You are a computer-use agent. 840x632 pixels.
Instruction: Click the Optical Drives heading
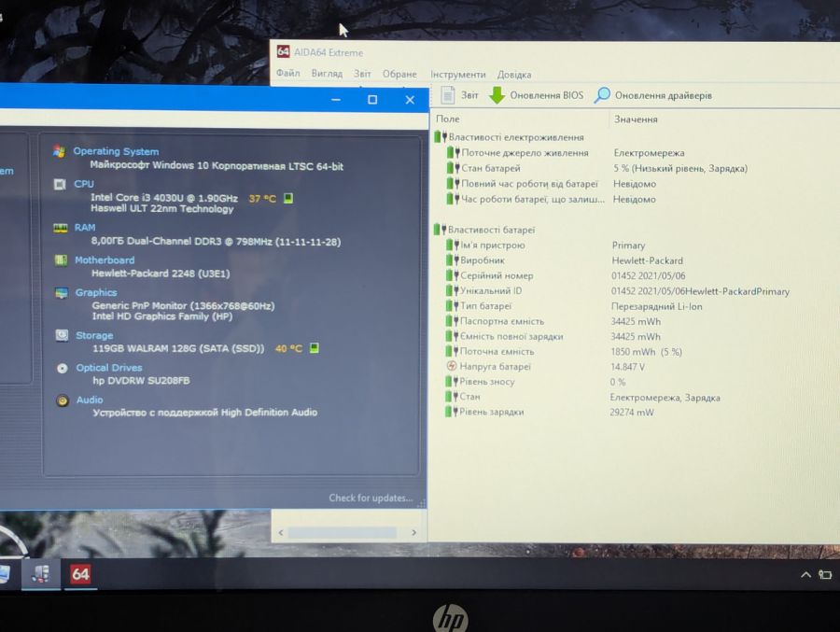(109, 368)
